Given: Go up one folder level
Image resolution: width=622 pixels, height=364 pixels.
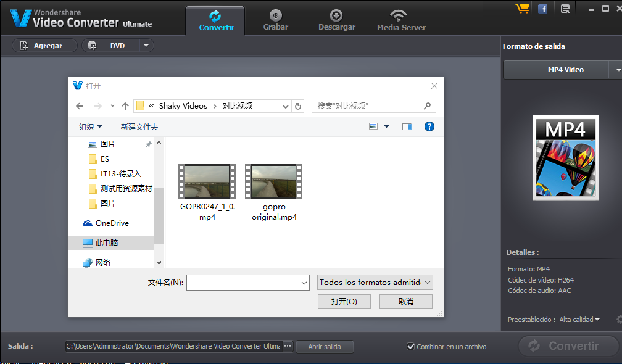Looking at the screenshot, I should pos(125,106).
